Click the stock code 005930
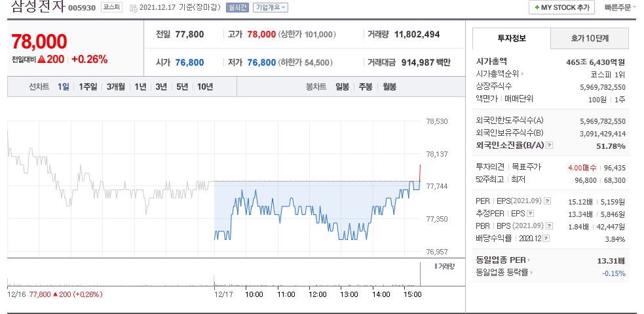Viewport: 644px width, 314px height. 81,8
